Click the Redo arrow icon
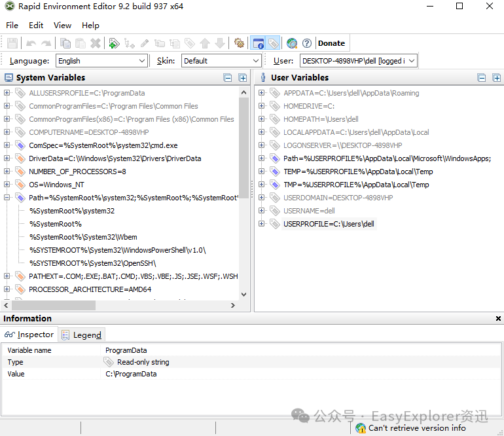The width and height of the screenshot is (504, 436). pos(46,43)
